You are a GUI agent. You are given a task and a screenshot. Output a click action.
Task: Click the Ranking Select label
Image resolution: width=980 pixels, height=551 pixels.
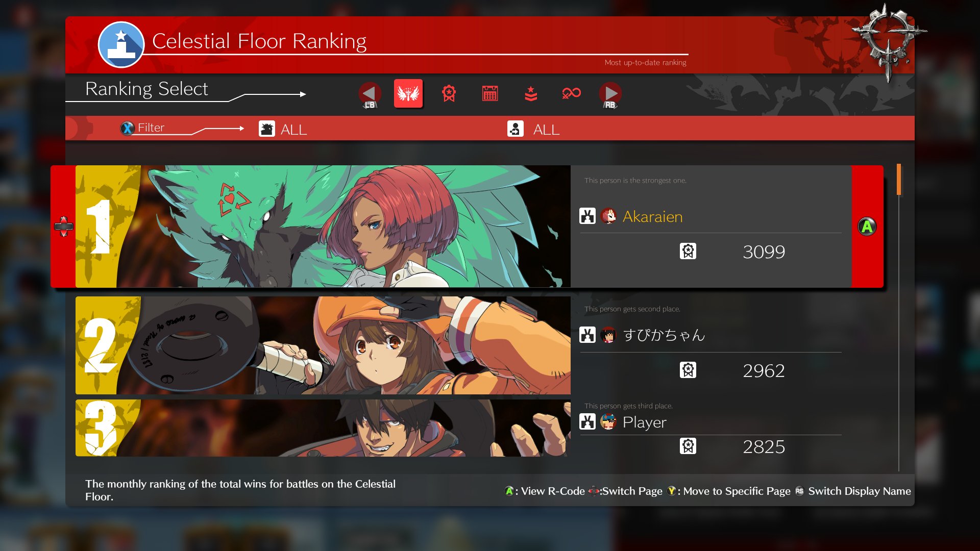[x=146, y=89]
